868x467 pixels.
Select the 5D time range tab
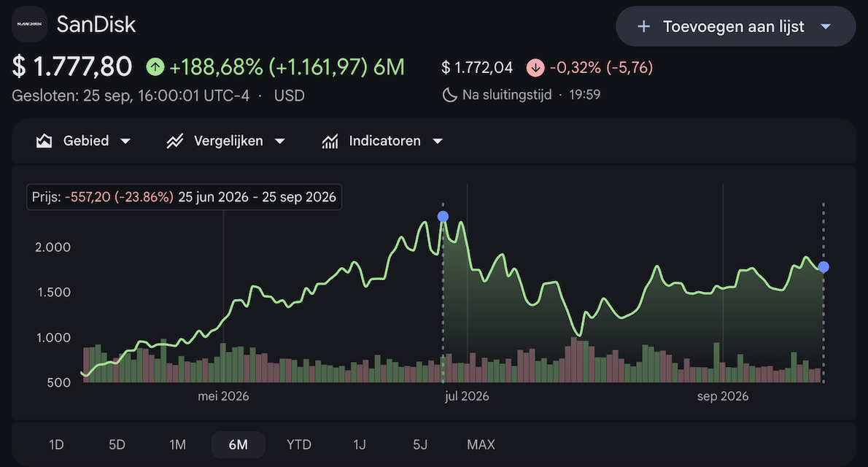117,445
